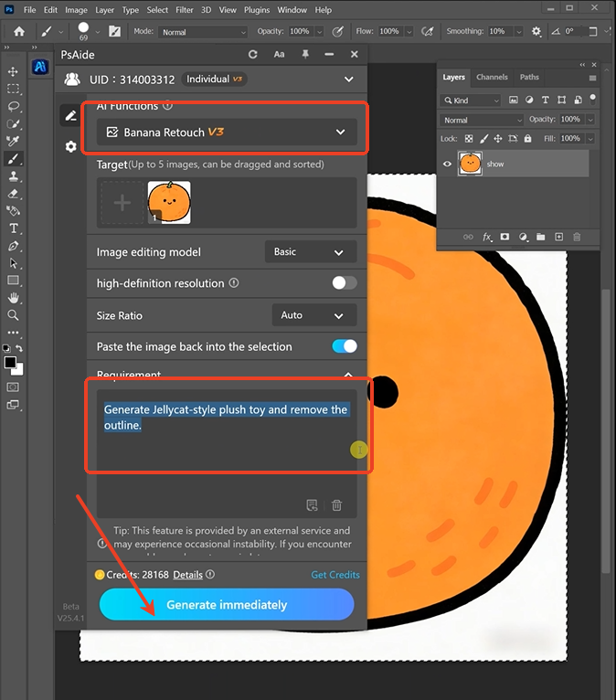The width and height of the screenshot is (616, 700).
Task: Select the Type tool
Action: pos(13,228)
